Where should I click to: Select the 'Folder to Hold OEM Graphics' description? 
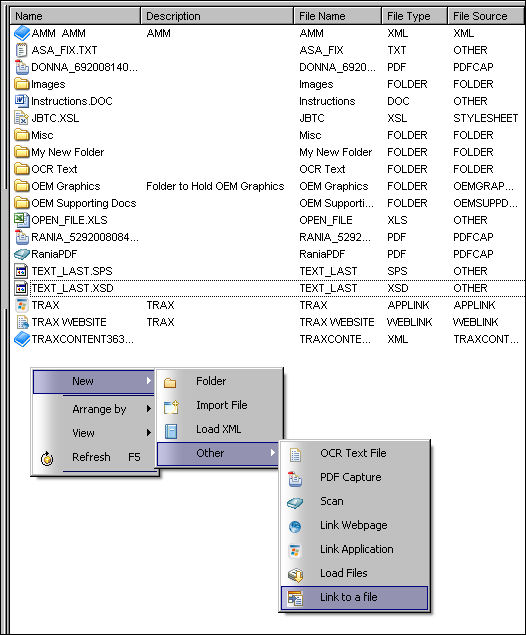[x=215, y=186]
